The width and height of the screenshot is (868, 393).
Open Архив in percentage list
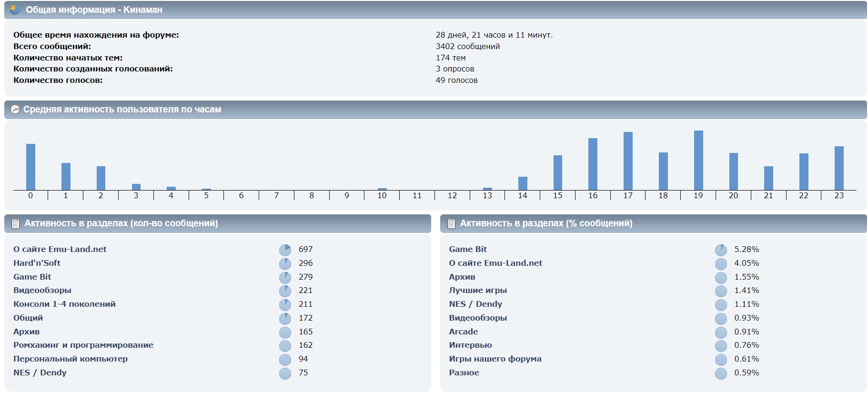(462, 277)
